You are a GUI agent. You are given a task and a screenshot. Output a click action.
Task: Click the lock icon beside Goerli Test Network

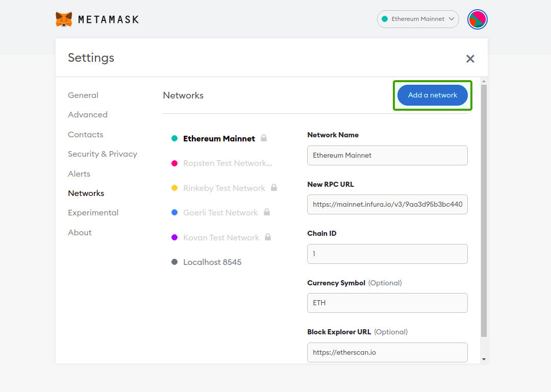[x=267, y=212]
